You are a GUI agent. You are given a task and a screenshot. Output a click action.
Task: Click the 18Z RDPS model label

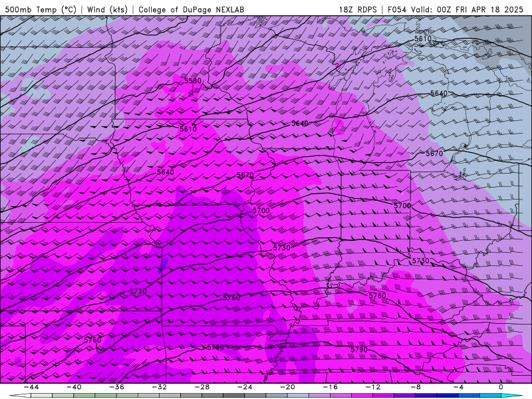(x=358, y=9)
